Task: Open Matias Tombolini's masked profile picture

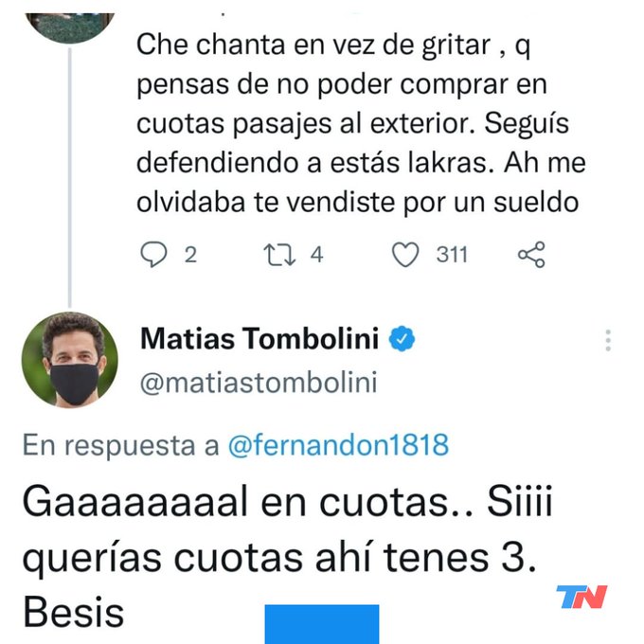Action: point(75,360)
